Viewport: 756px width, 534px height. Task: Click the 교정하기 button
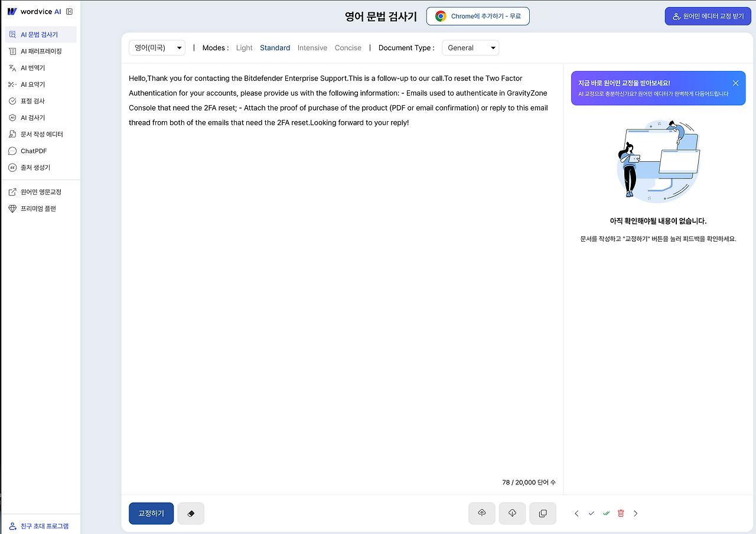click(151, 513)
